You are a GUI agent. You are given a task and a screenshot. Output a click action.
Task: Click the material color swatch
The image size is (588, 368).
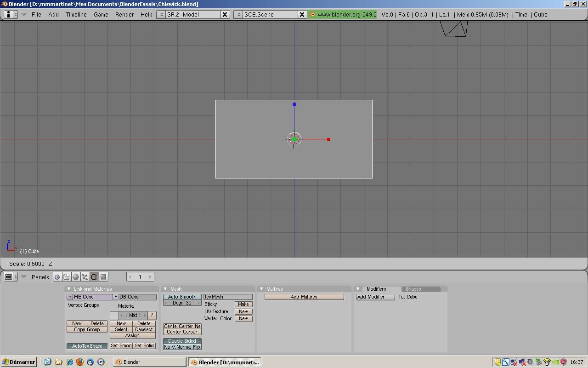click(x=114, y=316)
